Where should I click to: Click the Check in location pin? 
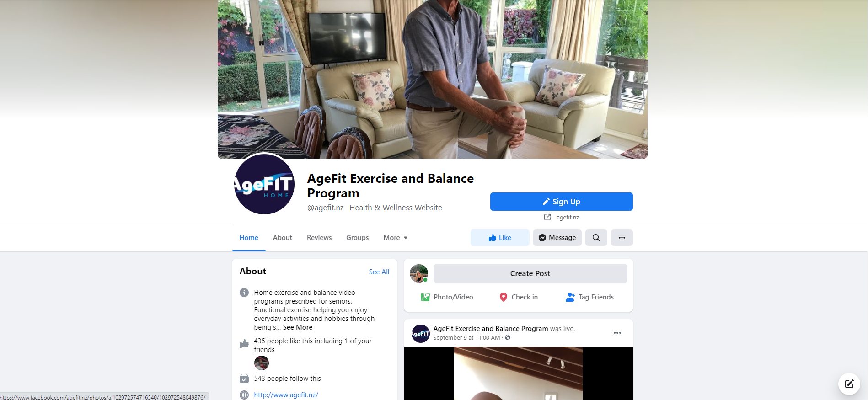pos(503,297)
